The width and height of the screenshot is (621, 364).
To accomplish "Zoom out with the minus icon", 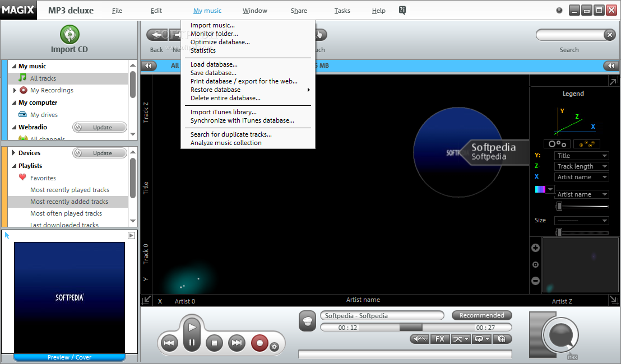I will pos(535,281).
